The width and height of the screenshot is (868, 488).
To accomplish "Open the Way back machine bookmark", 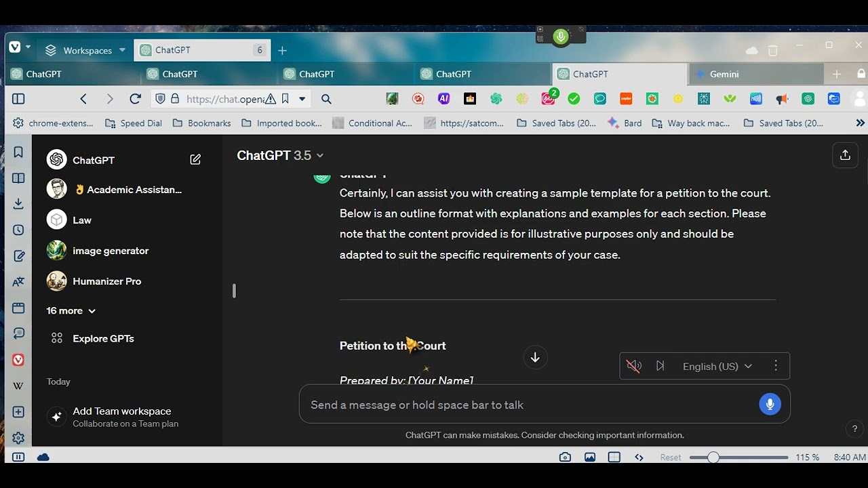I will (691, 123).
